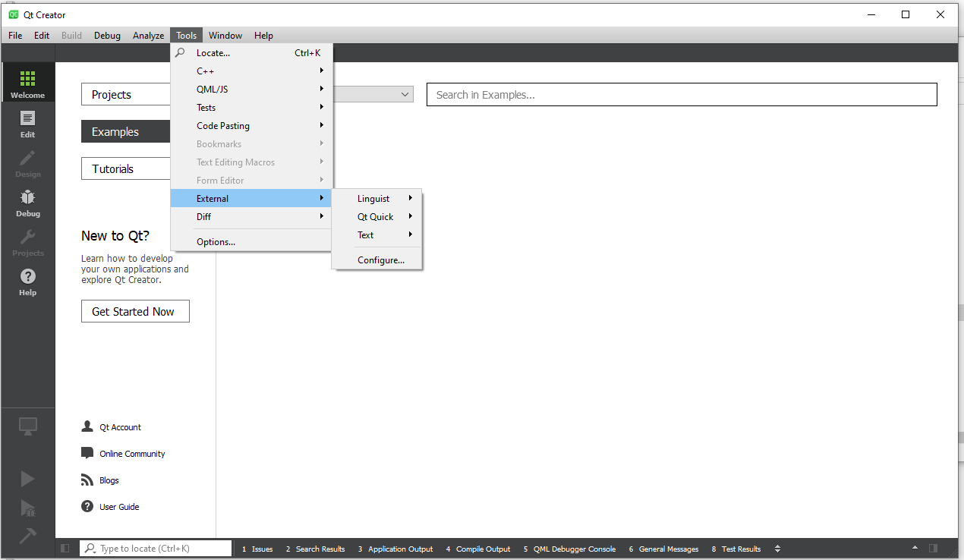Screen dimensions: 964x560
Task: Expand the Diff submenu
Action: click(252, 216)
